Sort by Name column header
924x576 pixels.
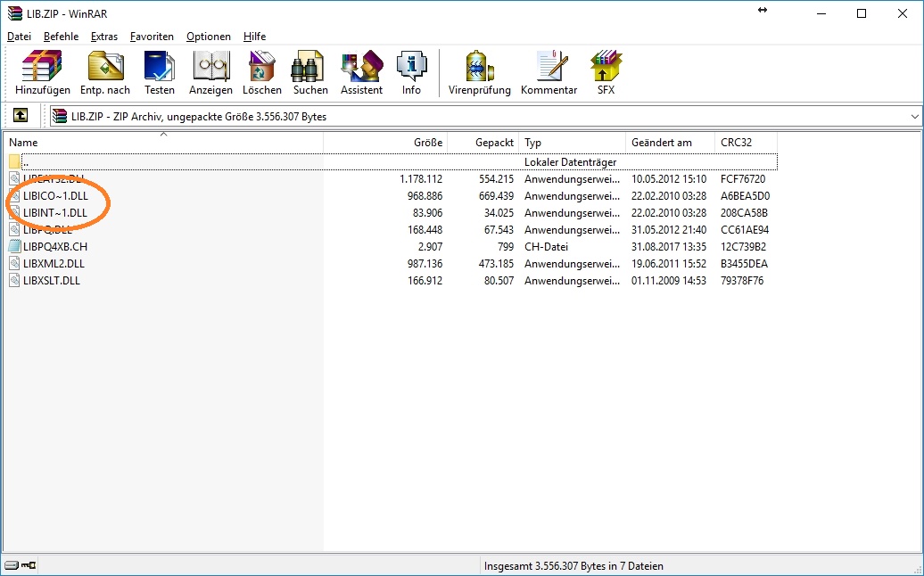pos(164,142)
